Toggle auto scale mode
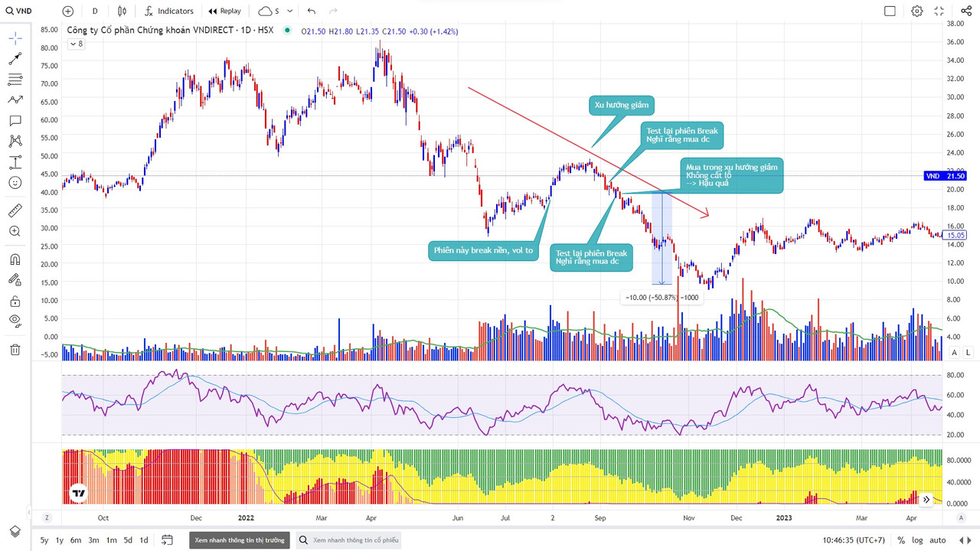The height and width of the screenshot is (551, 980). [x=937, y=540]
